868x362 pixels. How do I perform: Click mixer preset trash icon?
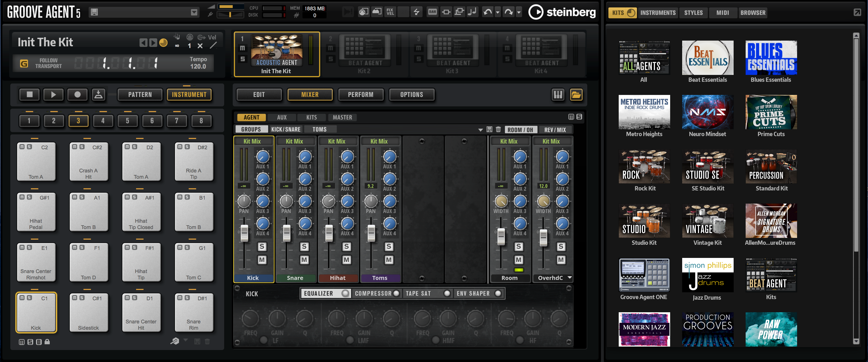point(498,130)
